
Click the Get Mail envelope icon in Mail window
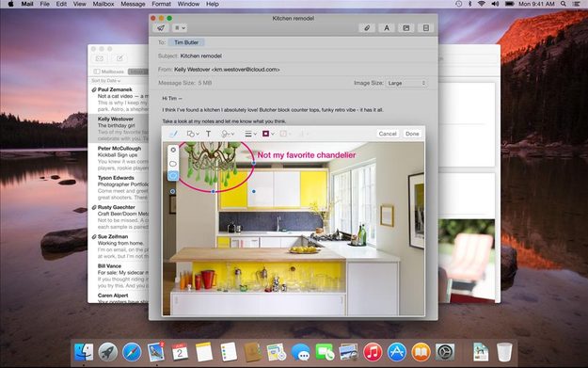point(100,58)
